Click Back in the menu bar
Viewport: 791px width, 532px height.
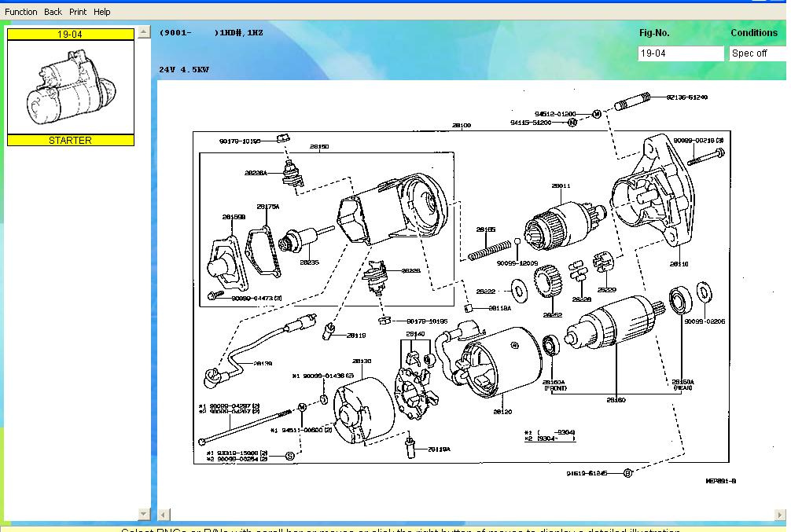53,12
